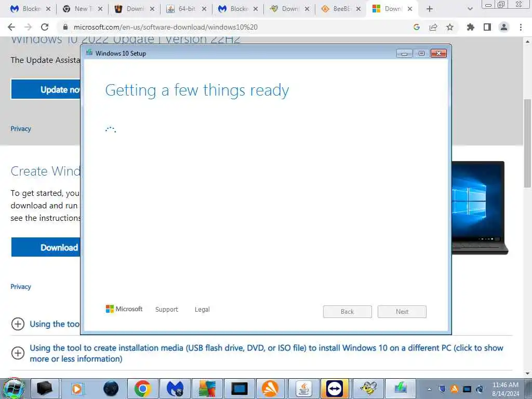The width and height of the screenshot is (532, 399).
Task: Open the Privacy link under Update now
Action: click(21, 129)
